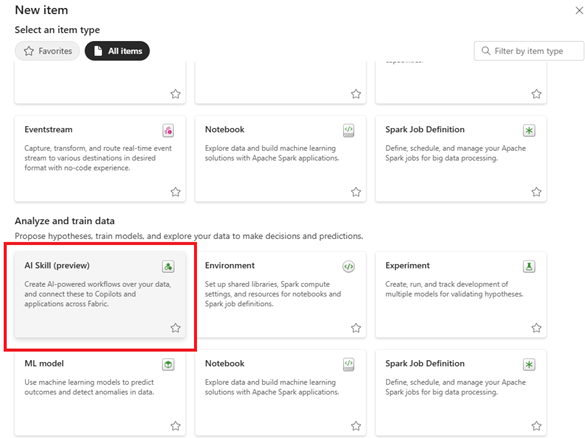Click the ML model cube icon
585x438 pixels.
168,365
